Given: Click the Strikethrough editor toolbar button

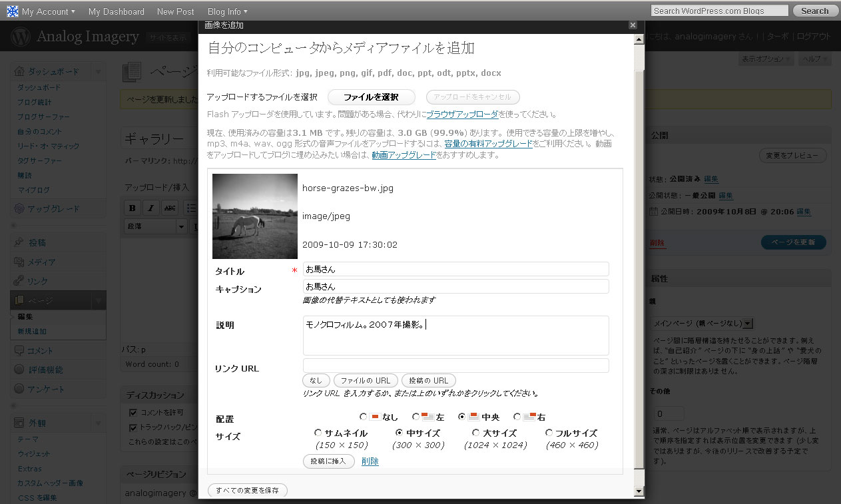Looking at the screenshot, I should click(170, 208).
